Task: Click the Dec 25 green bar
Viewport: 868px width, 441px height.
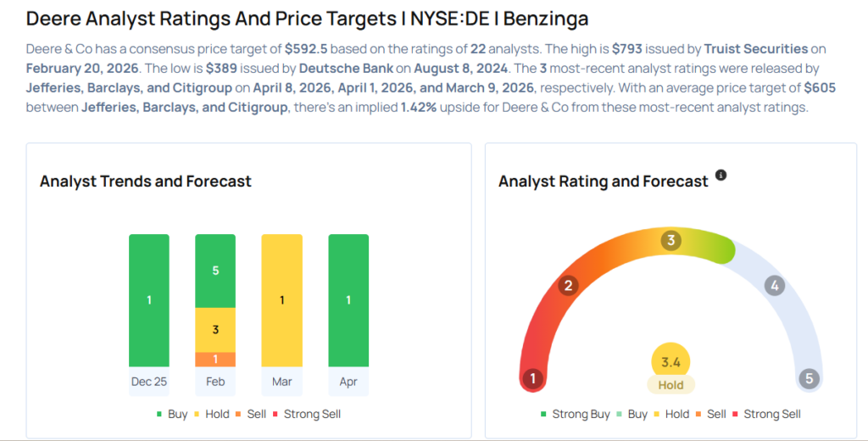Action: pos(149,300)
